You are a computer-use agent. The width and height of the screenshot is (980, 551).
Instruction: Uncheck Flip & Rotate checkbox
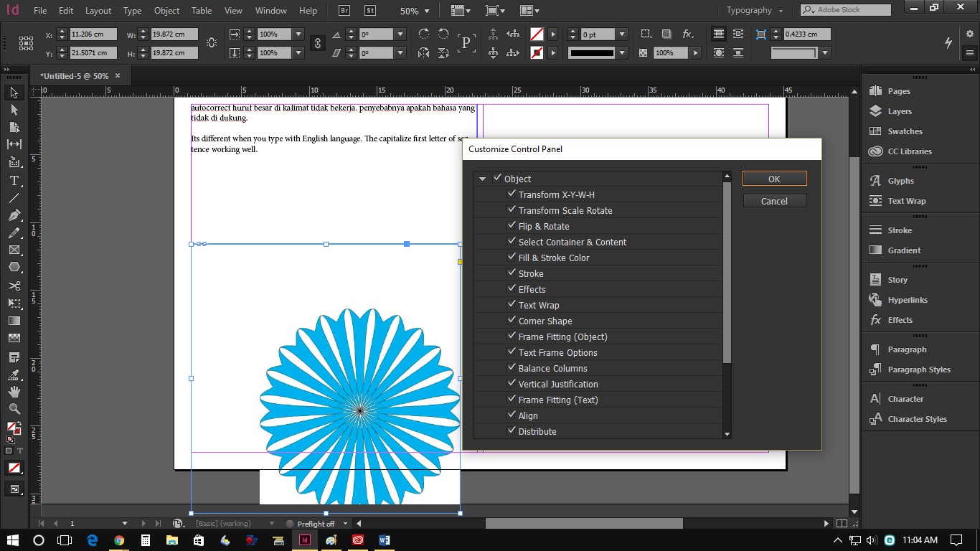pyautogui.click(x=512, y=225)
